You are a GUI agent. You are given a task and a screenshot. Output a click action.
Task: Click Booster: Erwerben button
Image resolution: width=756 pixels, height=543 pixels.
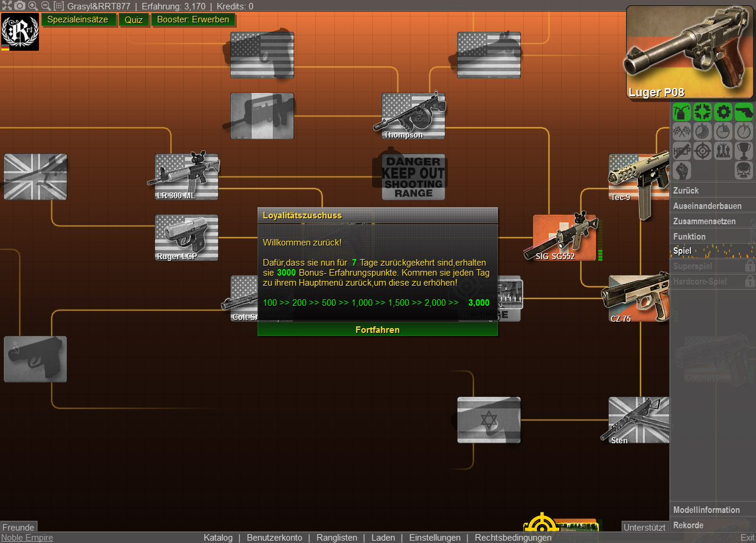pos(193,19)
